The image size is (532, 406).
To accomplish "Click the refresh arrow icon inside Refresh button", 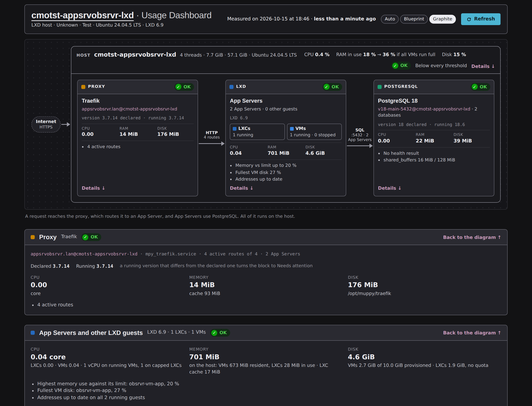I will click(x=469, y=19).
